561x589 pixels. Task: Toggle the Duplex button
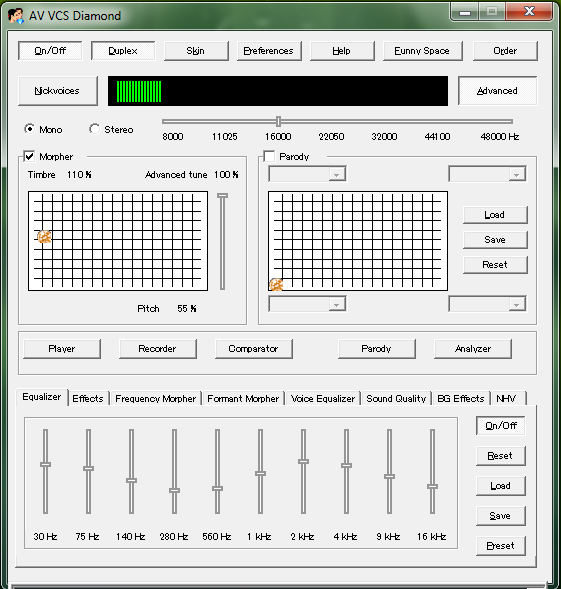[x=123, y=51]
